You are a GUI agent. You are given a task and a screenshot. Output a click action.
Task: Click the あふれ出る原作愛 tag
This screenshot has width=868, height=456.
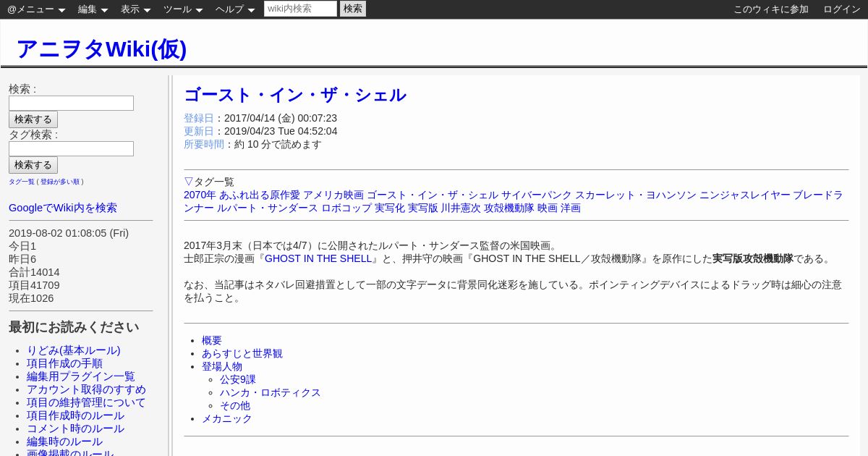coord(260,195)
